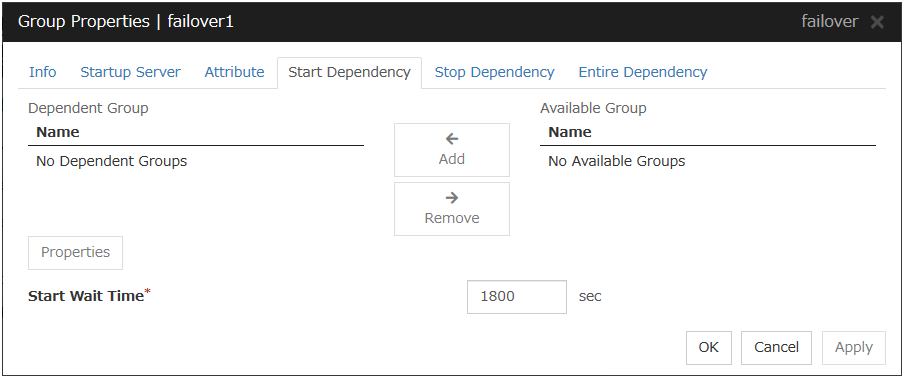Click the right arrow Remove icon
904x378 pixels.
452,198
